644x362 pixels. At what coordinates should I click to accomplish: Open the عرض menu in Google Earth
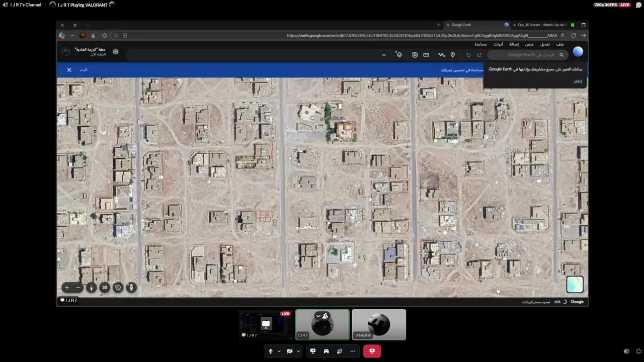point(529,44)
